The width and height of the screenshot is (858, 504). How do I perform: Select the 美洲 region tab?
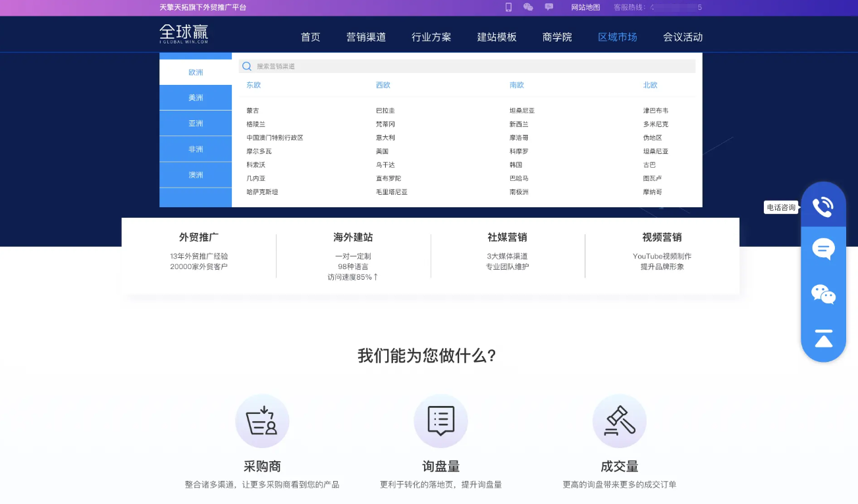(196, 98)
